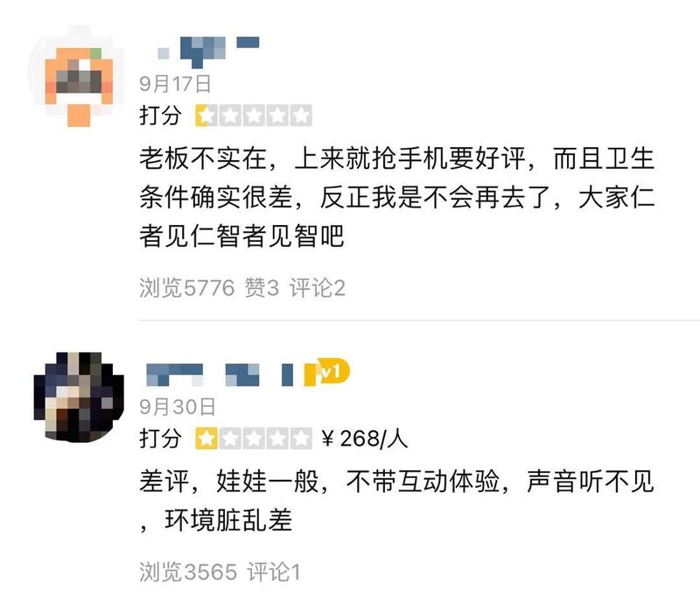Open the dark pixelated avatar of second reviewer
The height and width of the screenshot is (605, 700).
(x=79, y=396)
